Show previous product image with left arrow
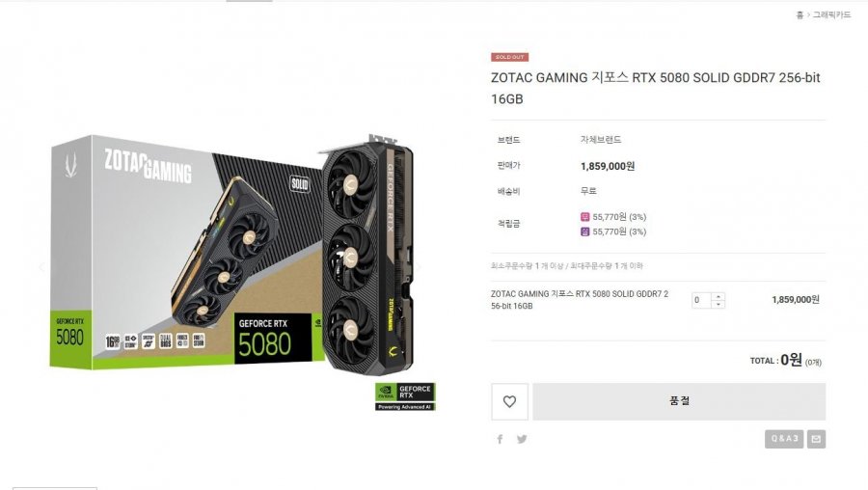The height and width of the screenshot is (490, 868). click(x=42, y=267)
